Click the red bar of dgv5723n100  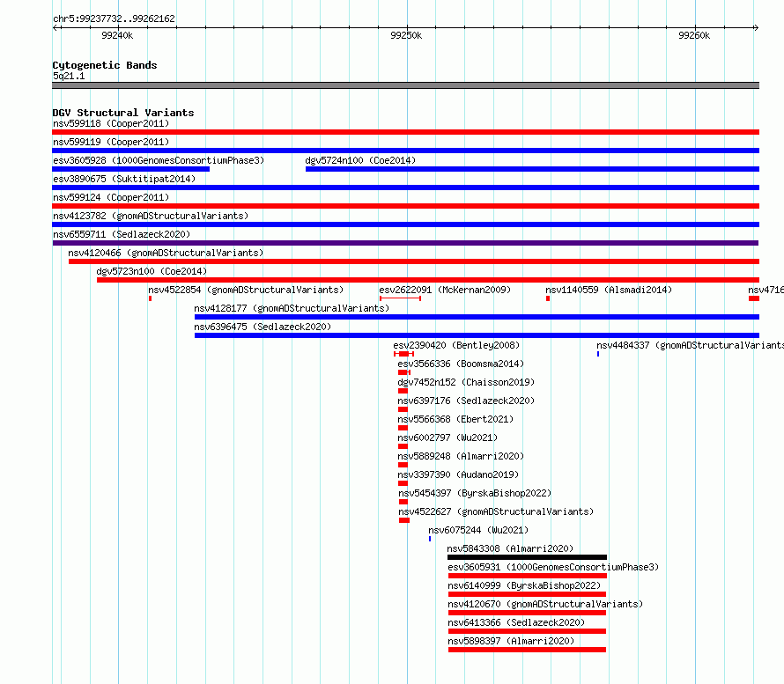point(428,280)
